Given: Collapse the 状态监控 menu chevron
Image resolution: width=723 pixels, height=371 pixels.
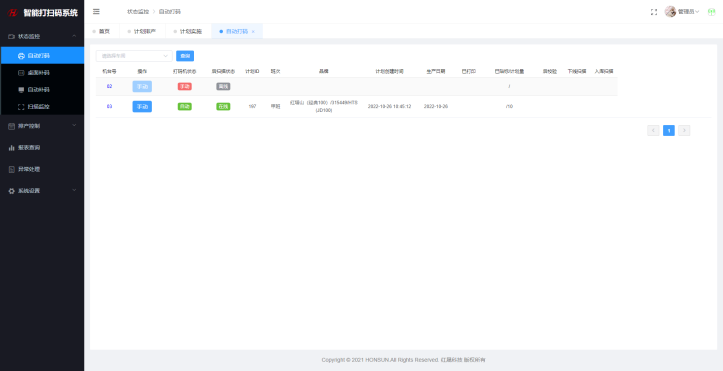Looking at the screenshot, I should point(74,36).
